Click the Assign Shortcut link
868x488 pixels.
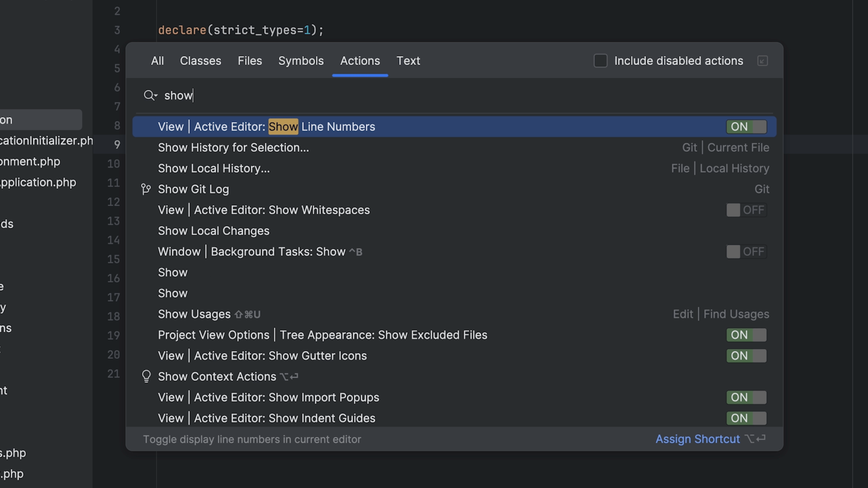[698, 439]
